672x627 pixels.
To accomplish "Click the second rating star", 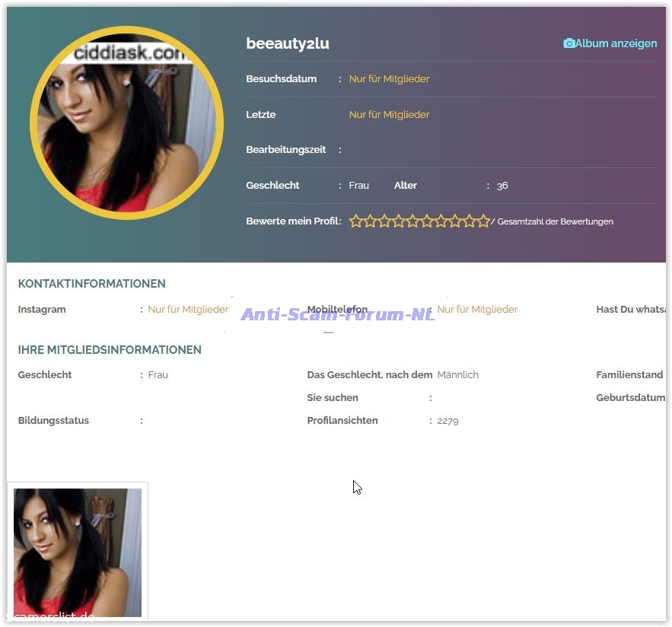I will pyautogui.click(x=370, y=221).
